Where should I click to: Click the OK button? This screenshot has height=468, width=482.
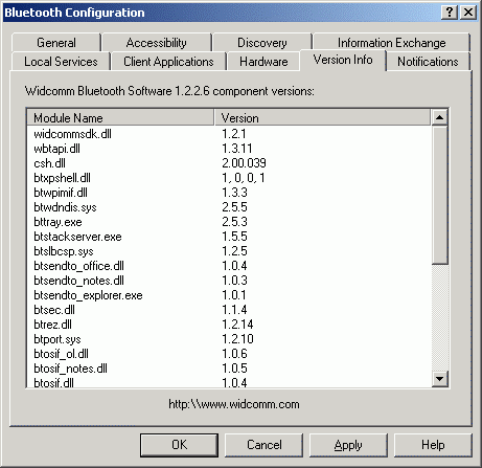(x=179, y=445)
